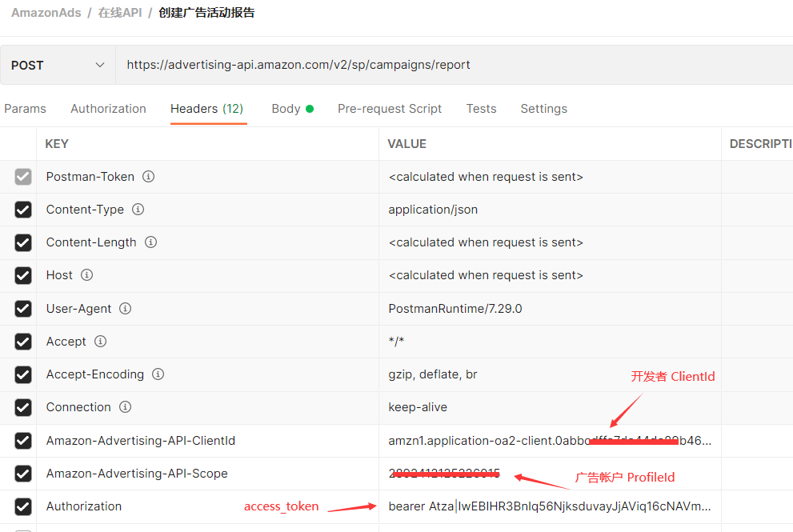Open info icon next to Postman-Token
The width and height of the screenshot is (793, 532).
[x=148, y=177]
